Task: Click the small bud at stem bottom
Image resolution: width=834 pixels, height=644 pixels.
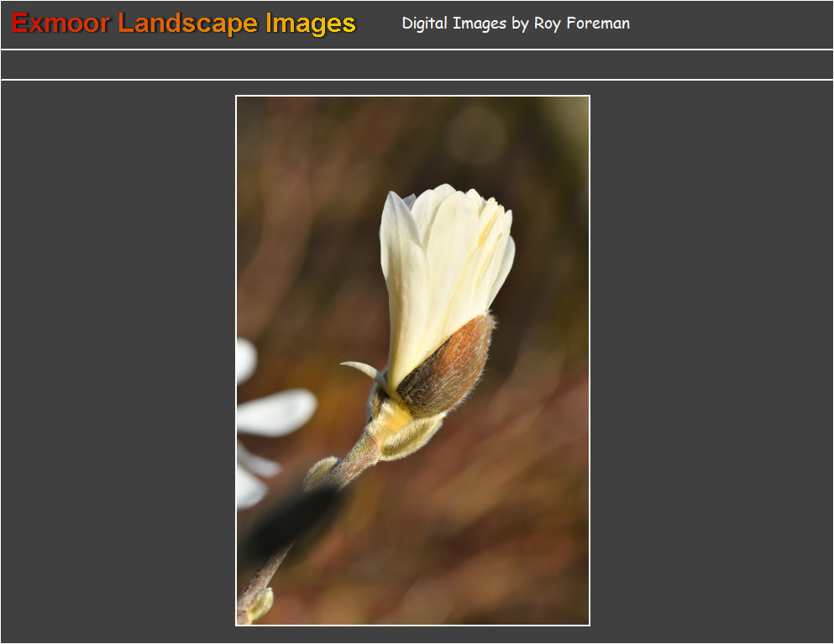Action: (256, 603)
